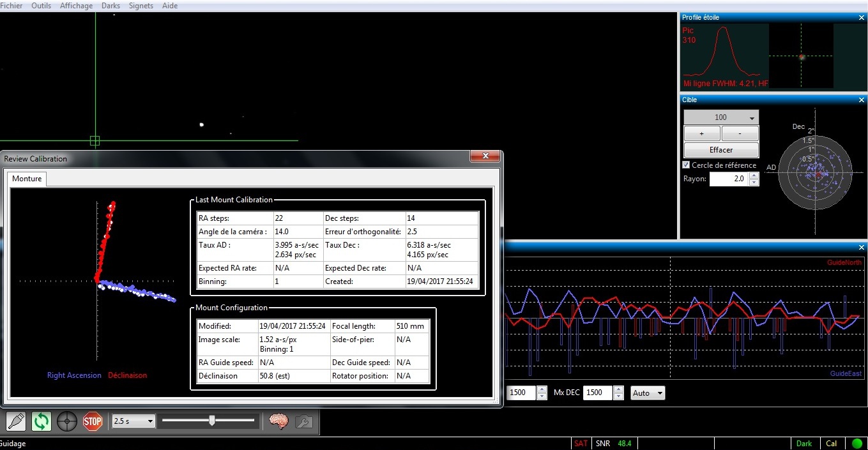Close the Review Calibration dialog
868x450 pixels.
point(485,156)
